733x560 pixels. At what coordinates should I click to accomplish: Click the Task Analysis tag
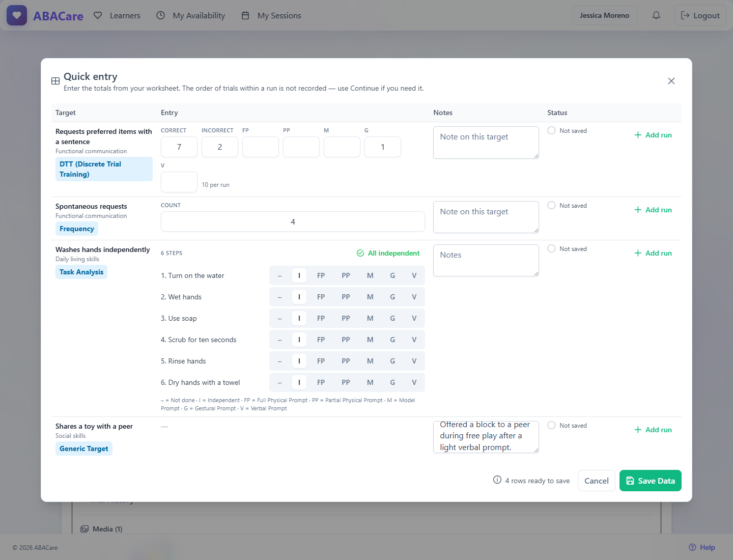(81, 272)
